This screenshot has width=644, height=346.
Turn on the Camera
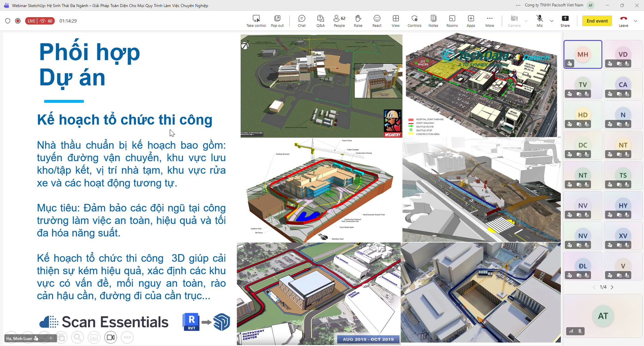click(514, 21)
